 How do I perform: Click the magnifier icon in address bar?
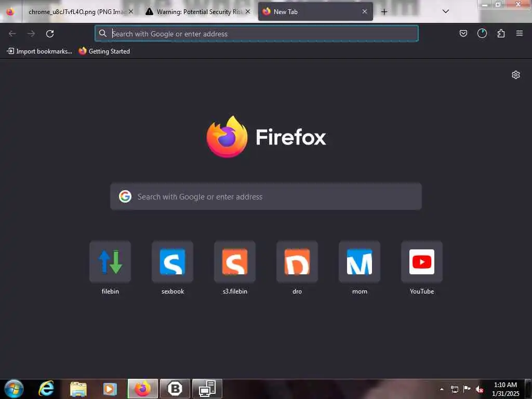coord(103,33)
